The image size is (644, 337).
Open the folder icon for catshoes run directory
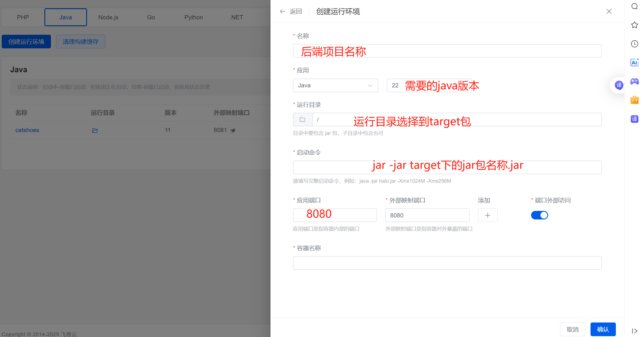coord(95,130)
